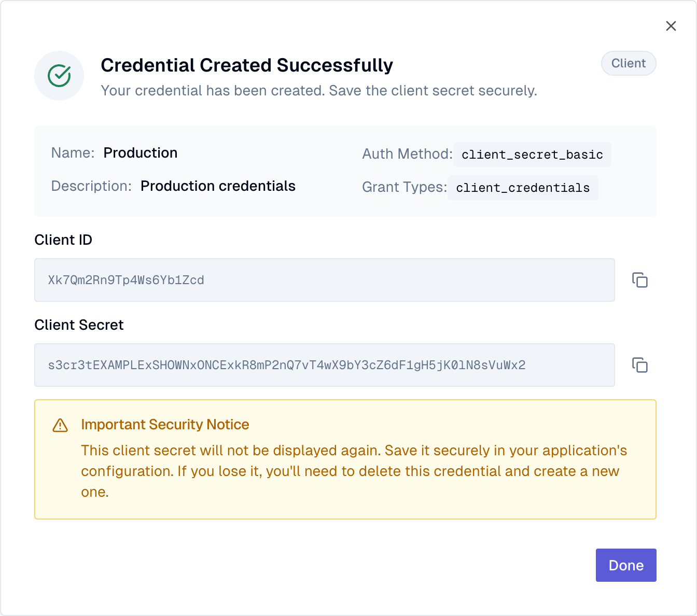The height and width of the screenshot is (616, 697).
Task: Click the "Auth Method:" label
Action: [407, 154]
